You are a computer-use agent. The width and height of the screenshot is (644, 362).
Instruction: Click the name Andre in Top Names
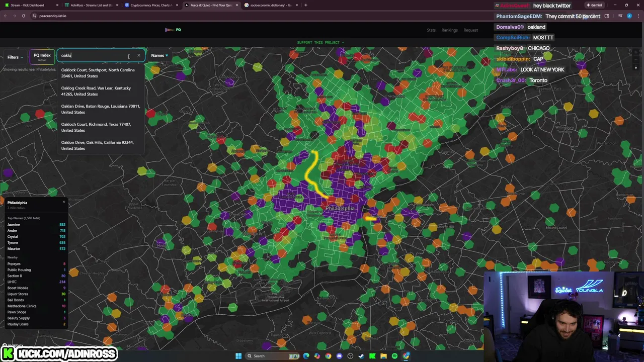coord(12,231)
